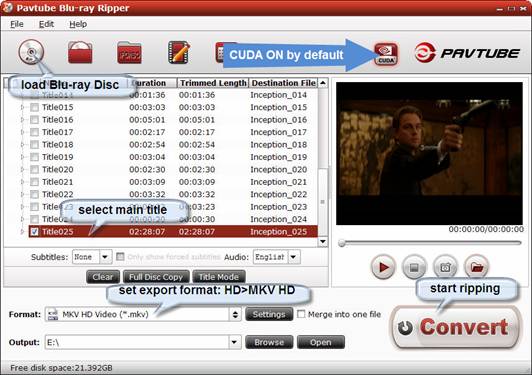Check the Title017 checkbox
532x375 pixels.
coord(34,132)
